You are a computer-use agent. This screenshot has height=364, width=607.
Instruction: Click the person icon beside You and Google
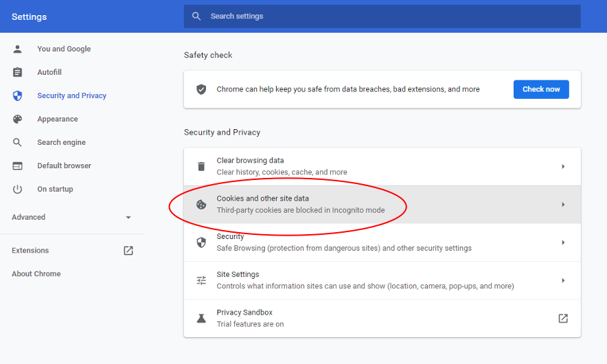[x=18, y=49]
